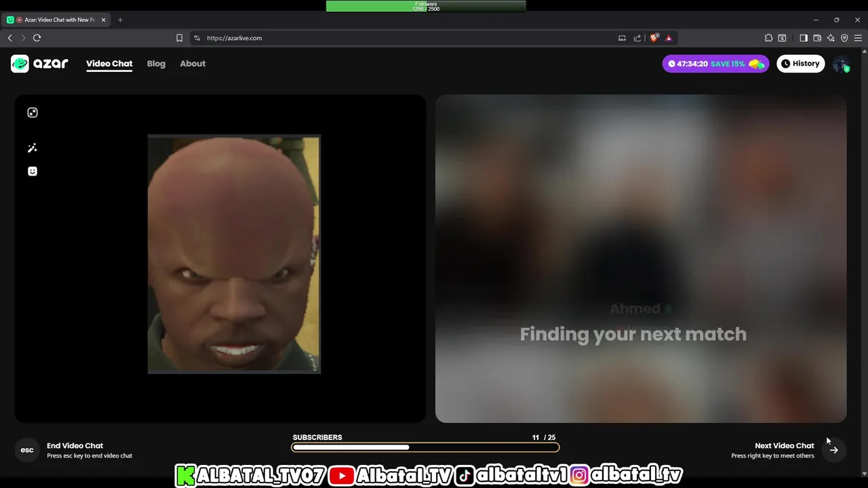Click the Followers progress bar at top
The image size is (868, 488).
(x=426, y=6)
